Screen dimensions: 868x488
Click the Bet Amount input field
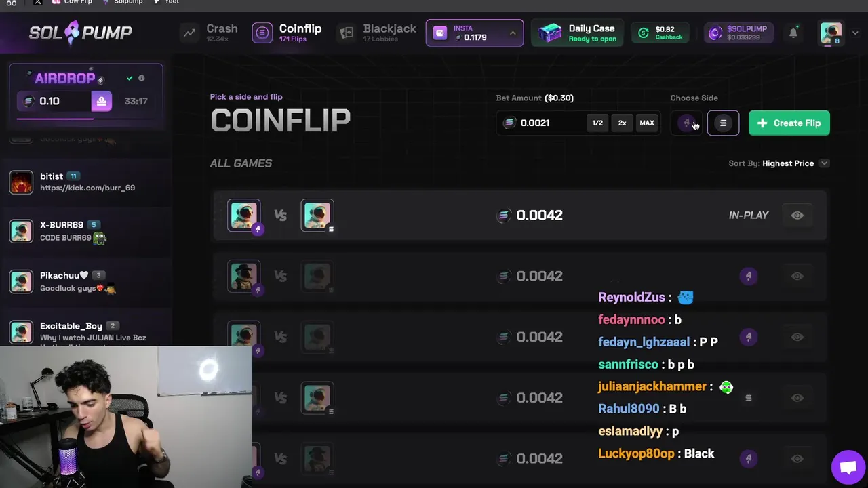point(542,123)
